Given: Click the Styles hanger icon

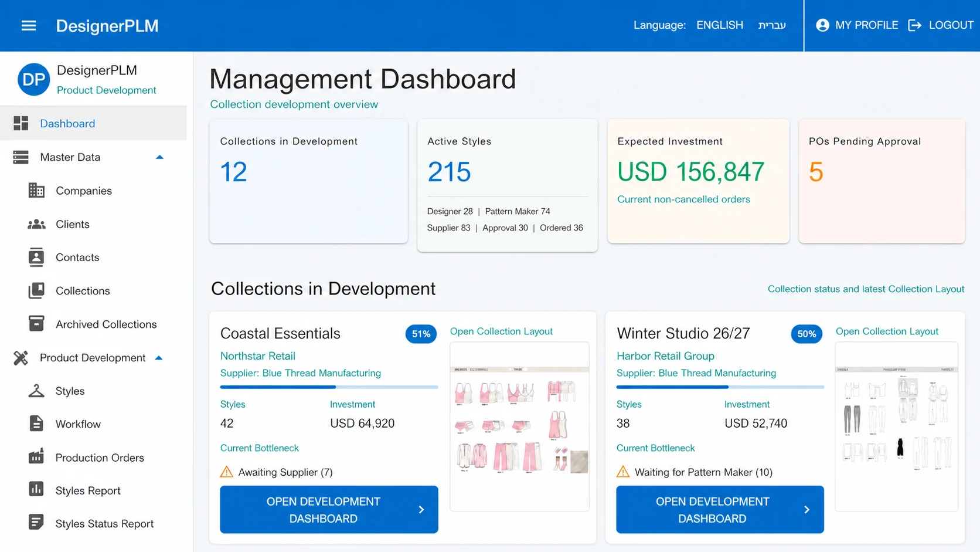Looking at the screenshot, I should click(x=36, y=391).
